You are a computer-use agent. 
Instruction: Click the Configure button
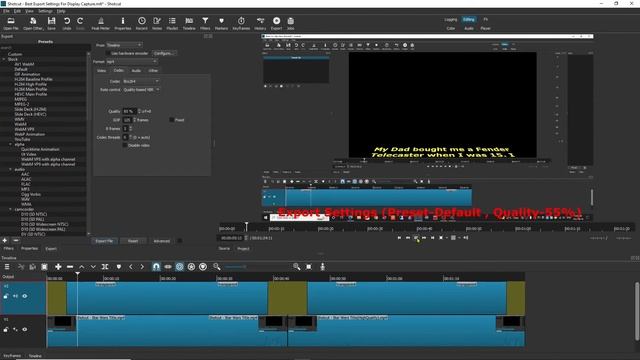pyautogui.click(x=164, y=53)
